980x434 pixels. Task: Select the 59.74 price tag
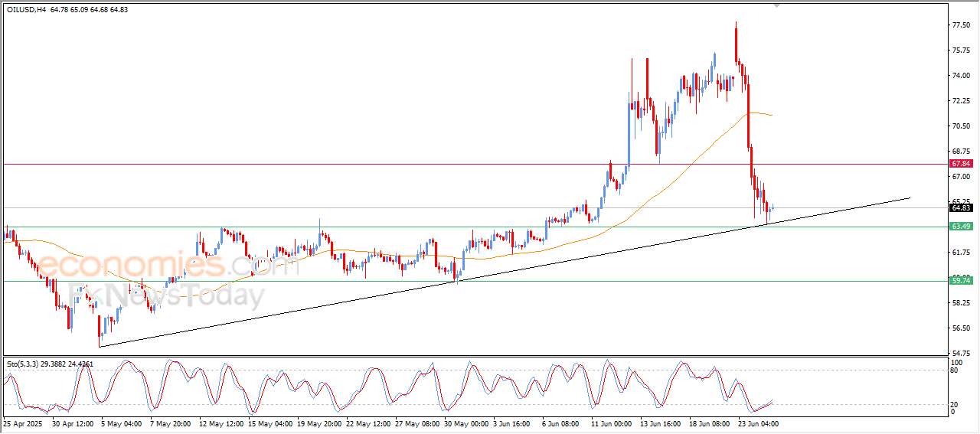pyautogui.click(x=962, y=281)
